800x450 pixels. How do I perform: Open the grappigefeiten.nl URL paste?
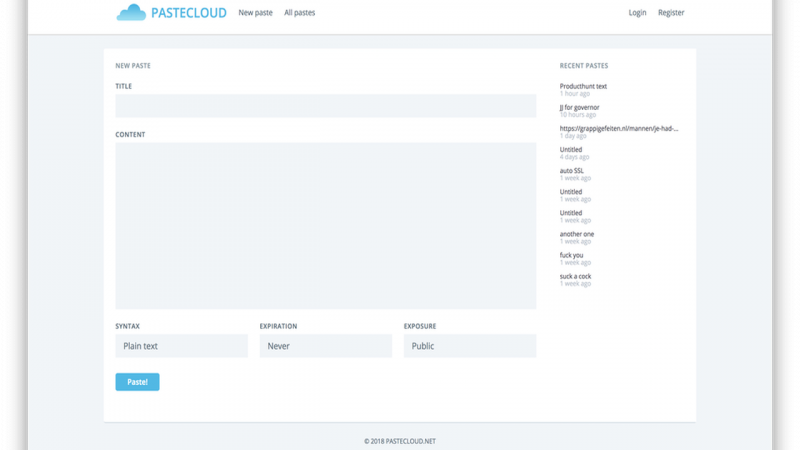click(x=619, y=129)
